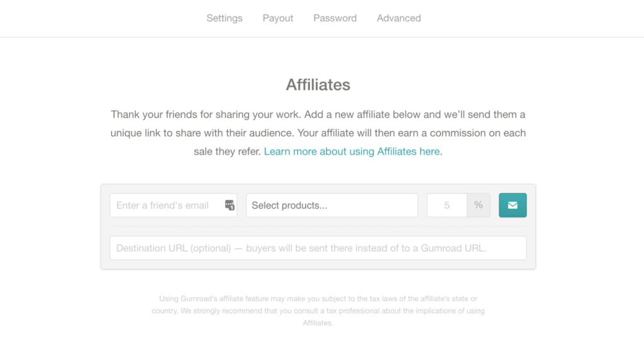Click the password manager icon in email field
The image size is (644, 344).
230,205
